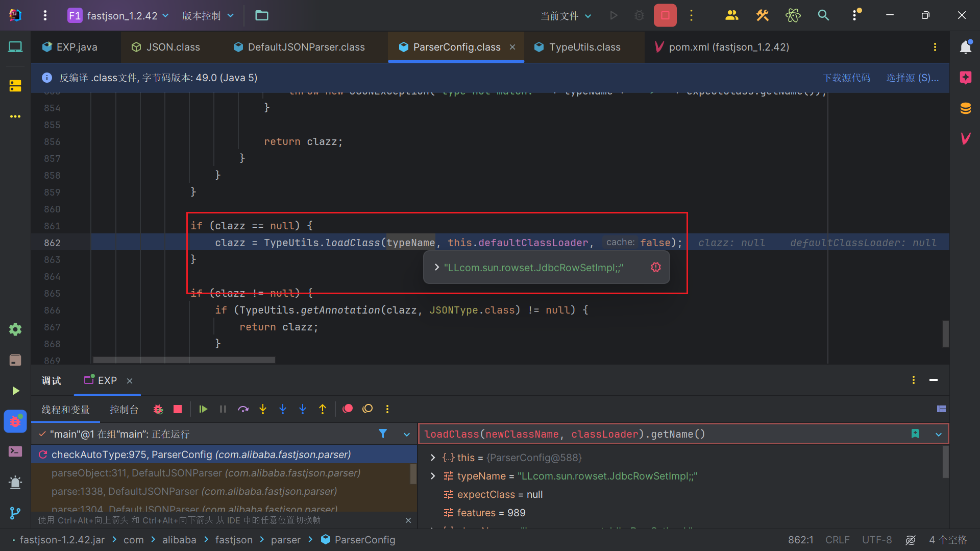The width and height of the screenshot is (980, 551).
Task: Open Terminal tool window icon
Action: point(15,451)
